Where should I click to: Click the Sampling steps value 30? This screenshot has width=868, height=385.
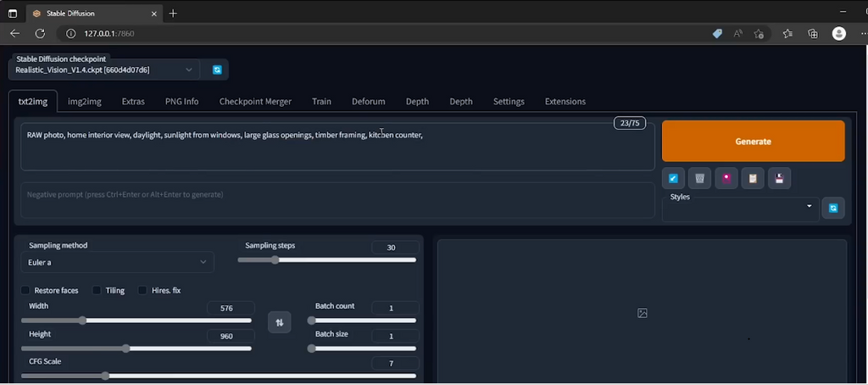395,248
